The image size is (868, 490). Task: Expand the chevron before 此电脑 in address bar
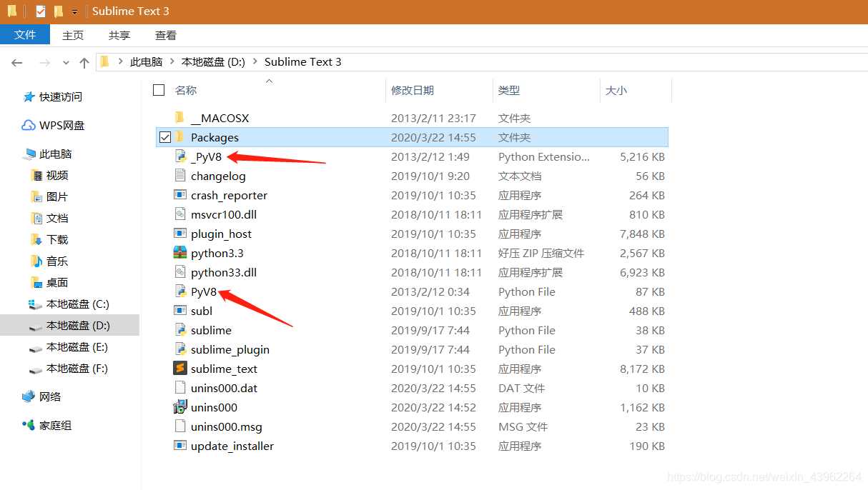coord(120,62)
